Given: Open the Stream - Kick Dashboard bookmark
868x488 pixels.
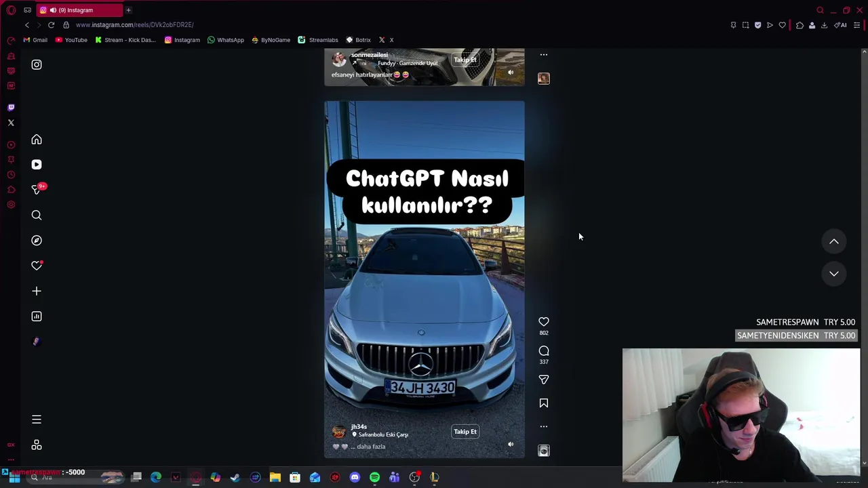Looking at the screenshot, I should coord(125,40).
